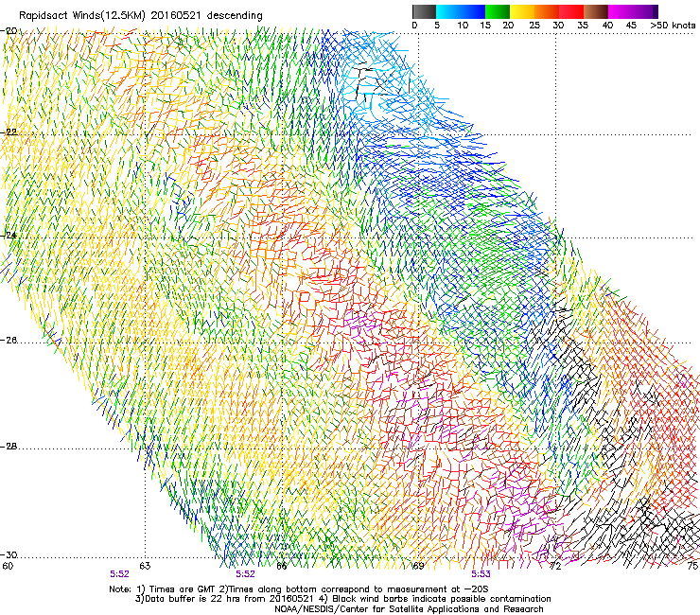This screenshot has width=700, height=615.
Task: Click the chart title 'Rapidsact Winds(12.5KM) 20160521 descending'
Action: pyautogui.click(x=141, y=16)
